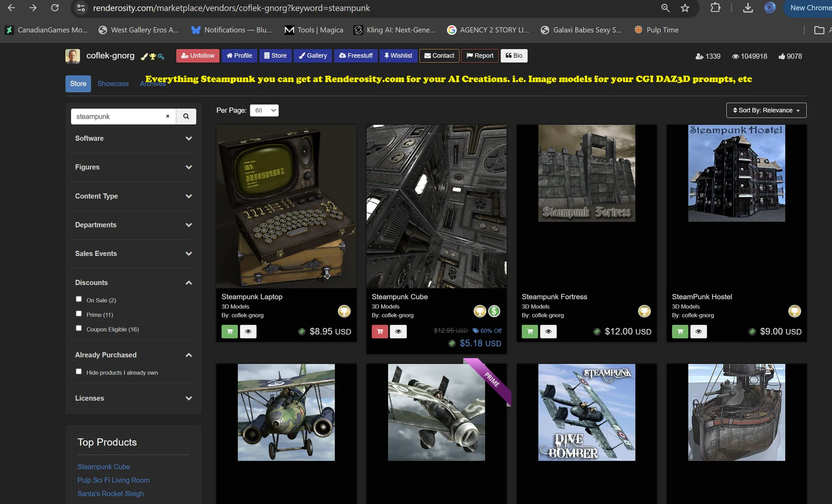This screenshot has height=504, width=832.
Task: Expand the Departments filter
Action: pos(133,225)
